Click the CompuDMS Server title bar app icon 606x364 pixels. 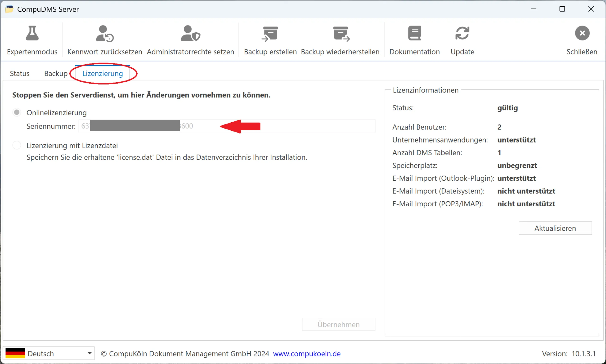(9, 9)
